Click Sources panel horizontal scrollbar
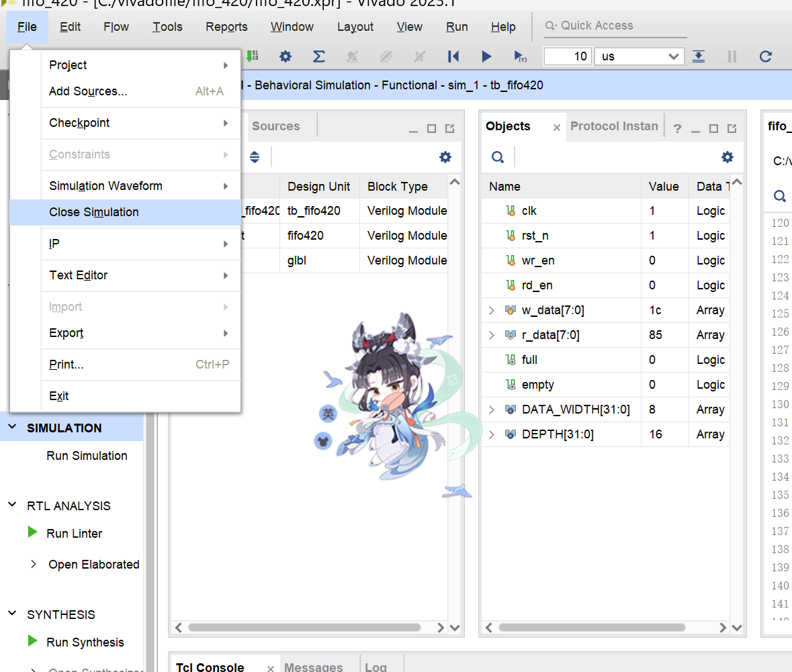Screen dimensions: 792x672 [304, 628]
